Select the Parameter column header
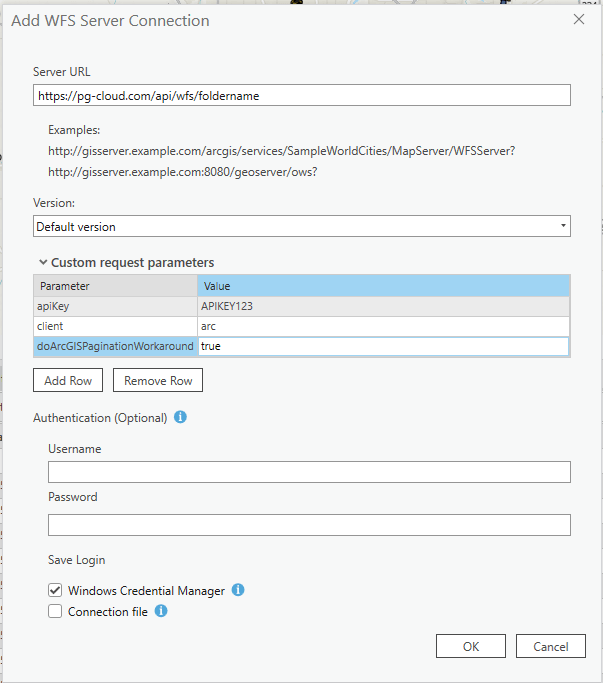Screen dimensions: 603x683 pyautogui.click(x=115, y=286)
